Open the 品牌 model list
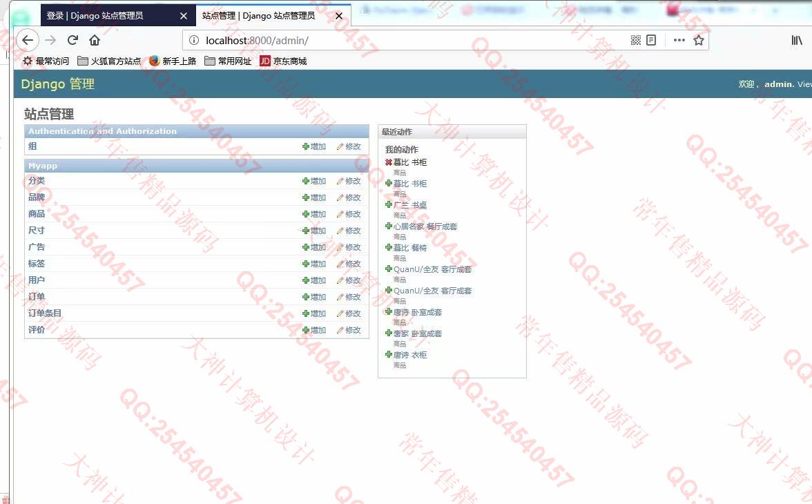The image size is (812, 504). point(36,197)
